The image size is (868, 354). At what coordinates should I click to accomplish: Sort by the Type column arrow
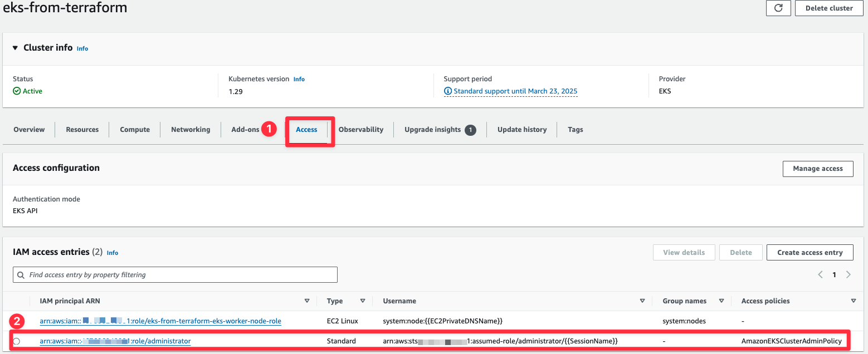point(363,301)
